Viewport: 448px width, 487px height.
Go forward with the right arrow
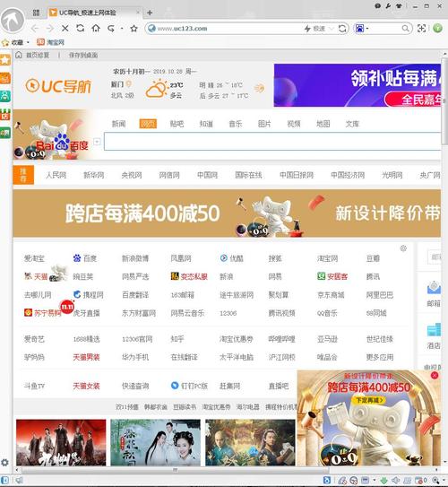[49, 29]
